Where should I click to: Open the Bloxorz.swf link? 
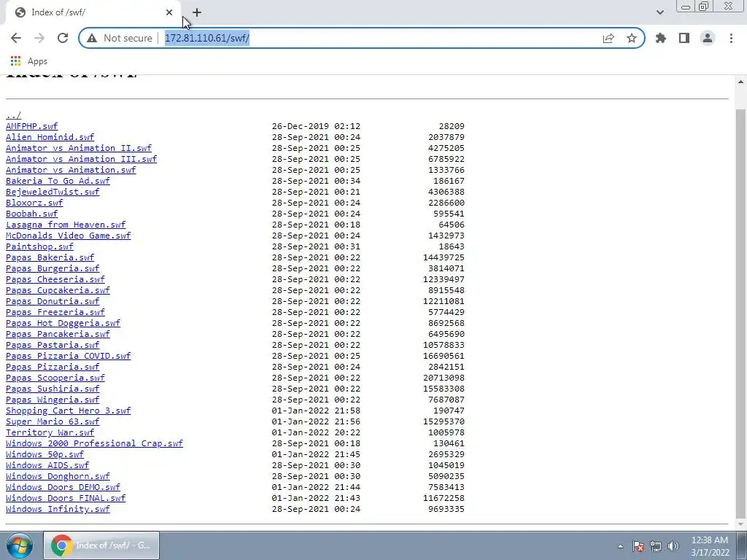pos(34,203)
